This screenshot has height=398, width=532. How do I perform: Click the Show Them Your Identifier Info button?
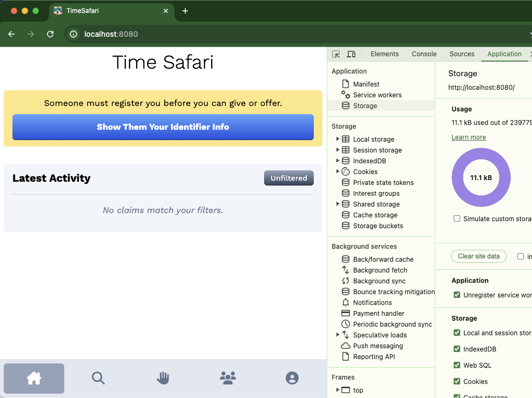[163, 127]
